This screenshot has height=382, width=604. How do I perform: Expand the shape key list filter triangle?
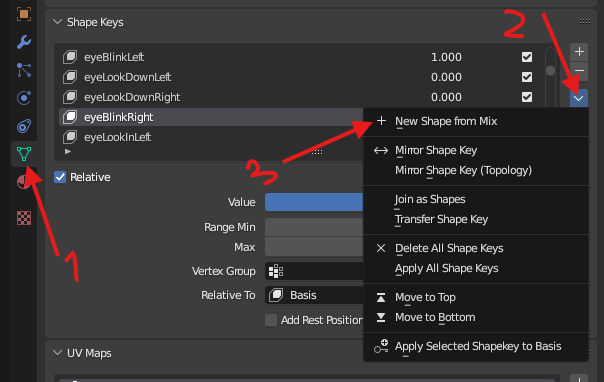[68, 151]
